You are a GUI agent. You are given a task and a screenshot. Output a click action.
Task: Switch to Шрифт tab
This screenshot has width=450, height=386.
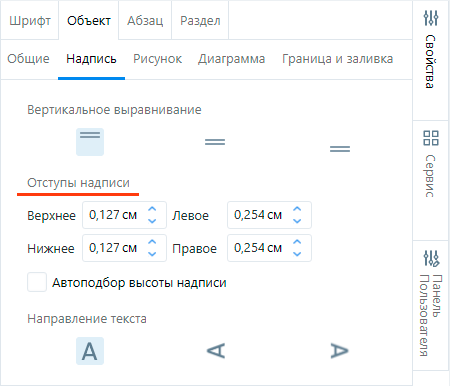tap(30, 21)
